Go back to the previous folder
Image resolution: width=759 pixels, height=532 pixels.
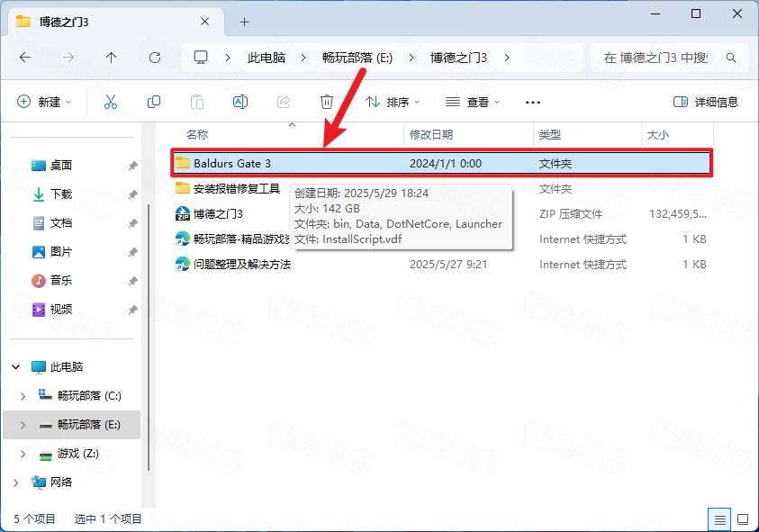25,58
